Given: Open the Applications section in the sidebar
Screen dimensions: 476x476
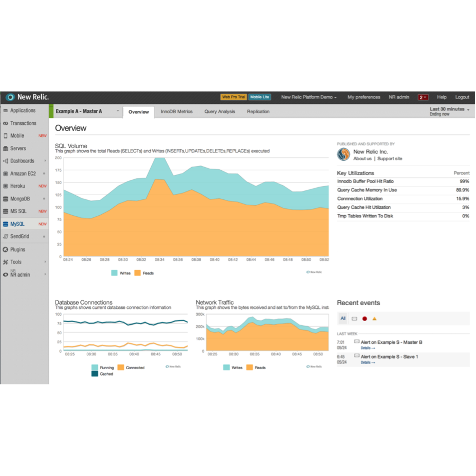Looking at the screenshot, I should point(23,110).
